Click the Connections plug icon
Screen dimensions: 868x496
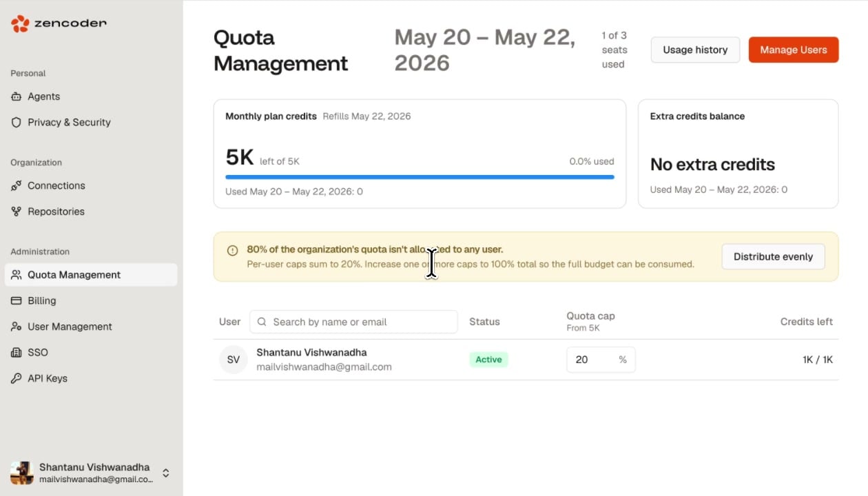pyautogui.click(x=17, y=185)
